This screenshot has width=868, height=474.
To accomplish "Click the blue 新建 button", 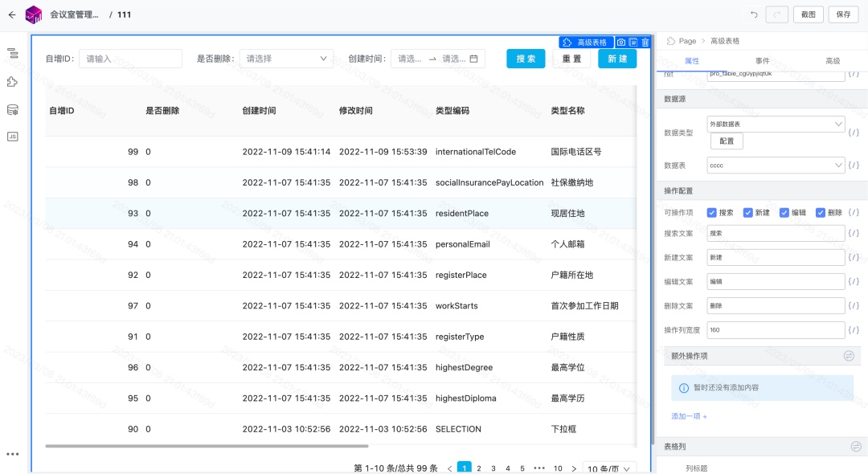I will (617, 59).
